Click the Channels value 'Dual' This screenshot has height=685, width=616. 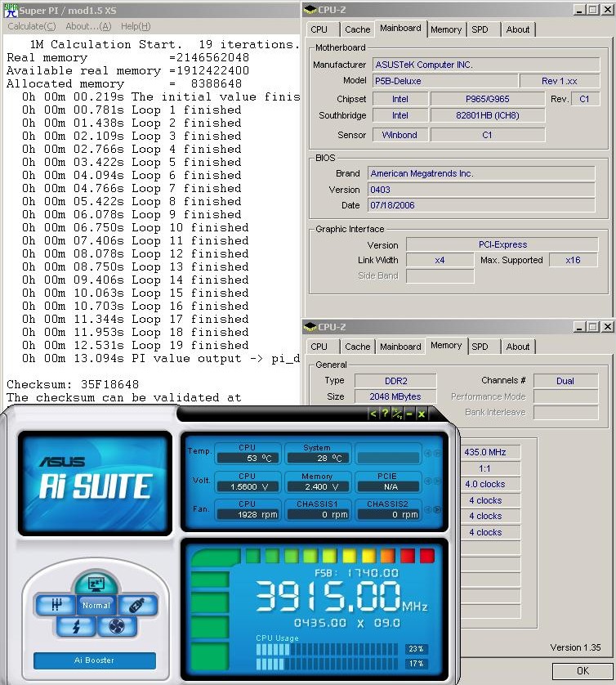pos(565,381)
